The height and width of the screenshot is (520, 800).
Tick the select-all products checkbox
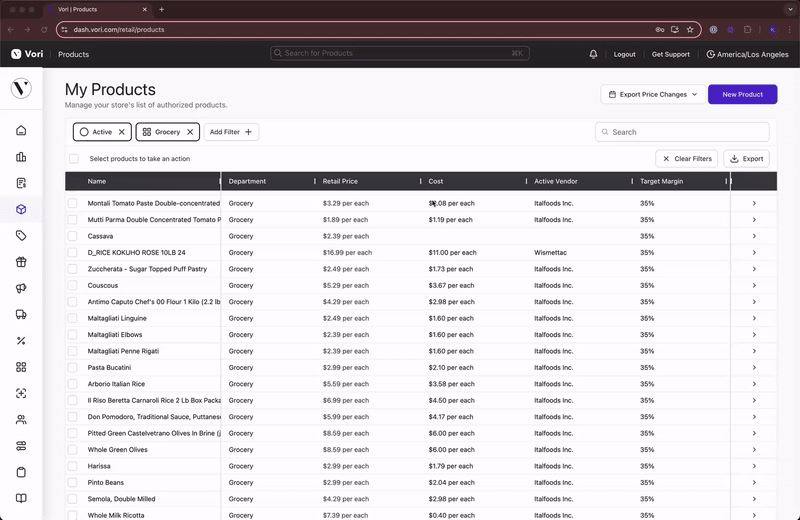click(x=74, y=159)
